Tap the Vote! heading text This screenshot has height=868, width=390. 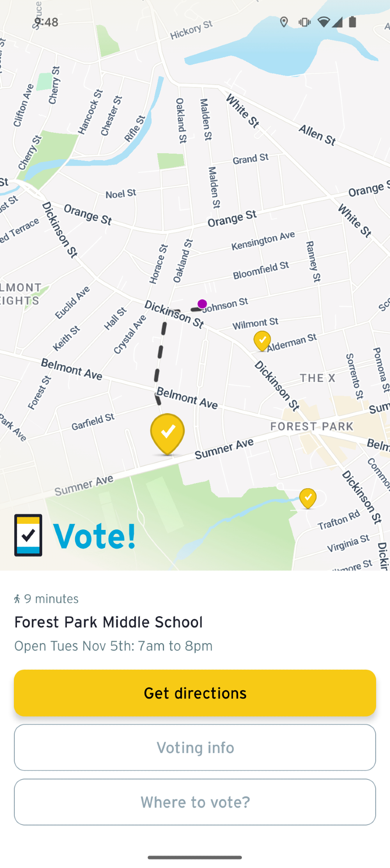click(x=94, y=536)
